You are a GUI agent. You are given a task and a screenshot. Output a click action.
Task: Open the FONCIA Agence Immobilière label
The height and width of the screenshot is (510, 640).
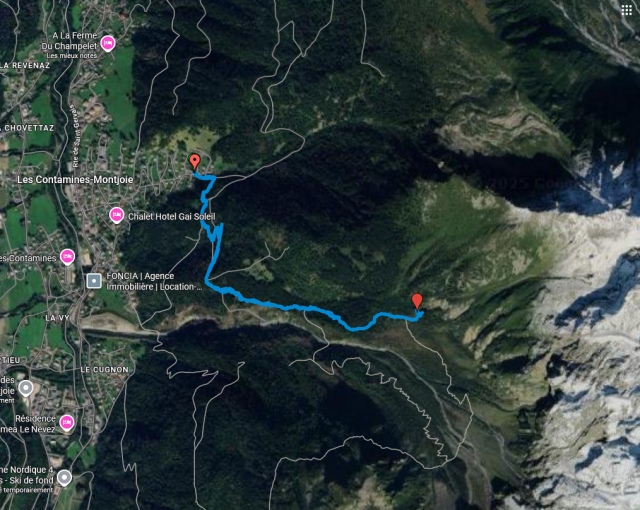154,281
